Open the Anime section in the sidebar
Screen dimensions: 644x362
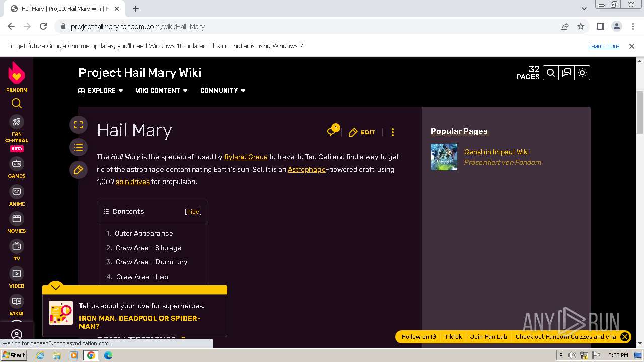tap(17, 196)
